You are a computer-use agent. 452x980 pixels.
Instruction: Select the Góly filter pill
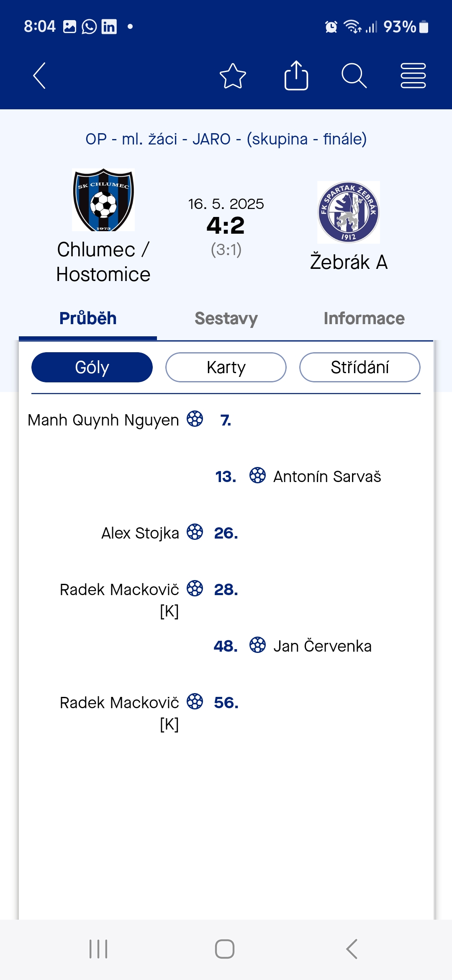coord(92,367)
